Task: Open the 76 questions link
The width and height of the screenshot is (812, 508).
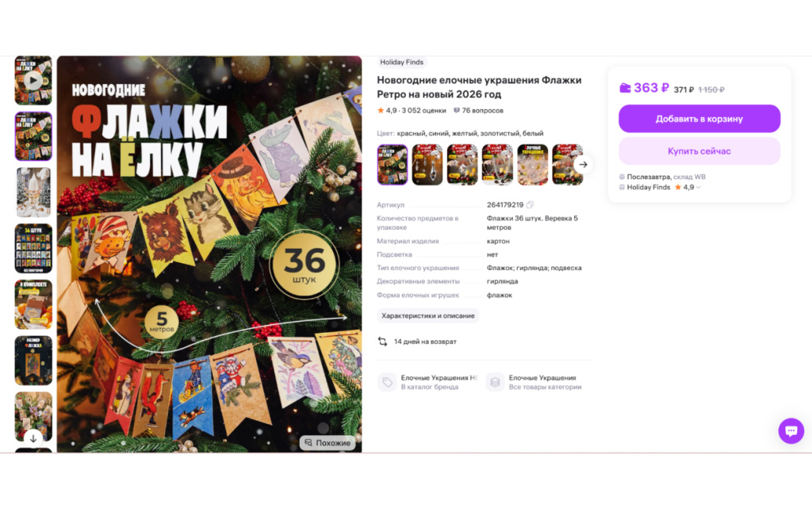Action: pos(478,110)
